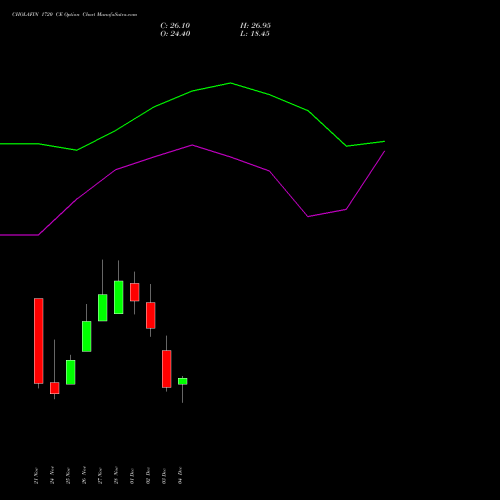
Task: Click the peak of the purple indicator line
Action: coord(192,145)
